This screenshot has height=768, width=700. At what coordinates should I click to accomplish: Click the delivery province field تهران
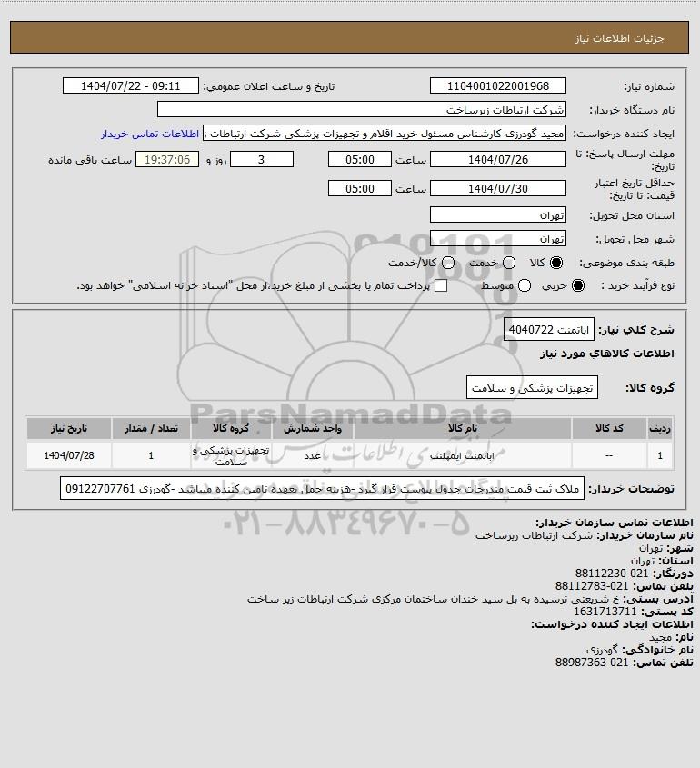[x=497, y=215]
